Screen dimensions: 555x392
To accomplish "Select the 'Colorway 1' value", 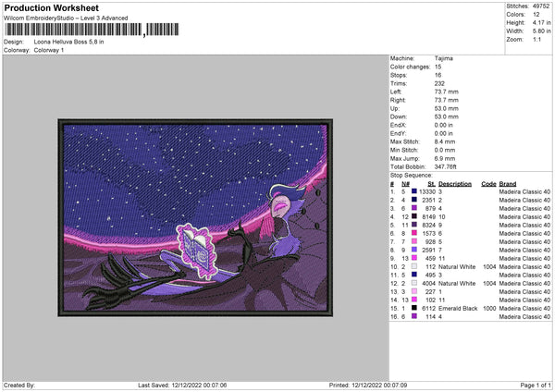I will pyautogui.click(x=49, y=50).
